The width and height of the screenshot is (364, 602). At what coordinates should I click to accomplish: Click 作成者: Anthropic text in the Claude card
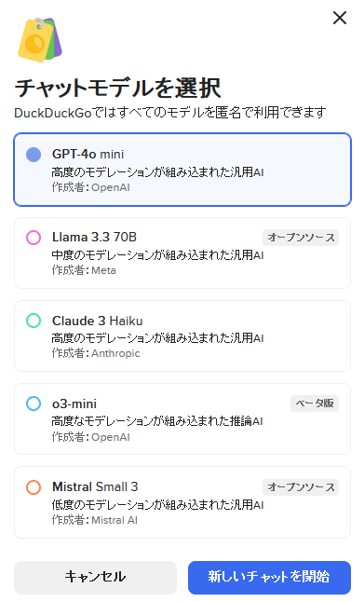96,353
